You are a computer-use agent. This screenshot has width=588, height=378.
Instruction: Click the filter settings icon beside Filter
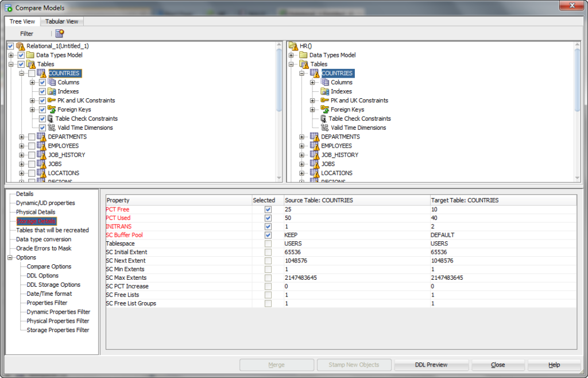pos(59,33)
